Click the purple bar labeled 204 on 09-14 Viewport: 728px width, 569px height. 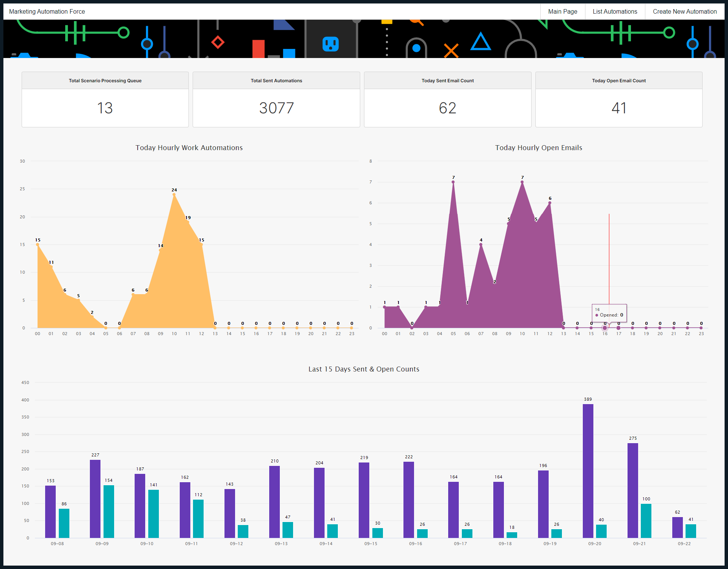pos(319,503)
